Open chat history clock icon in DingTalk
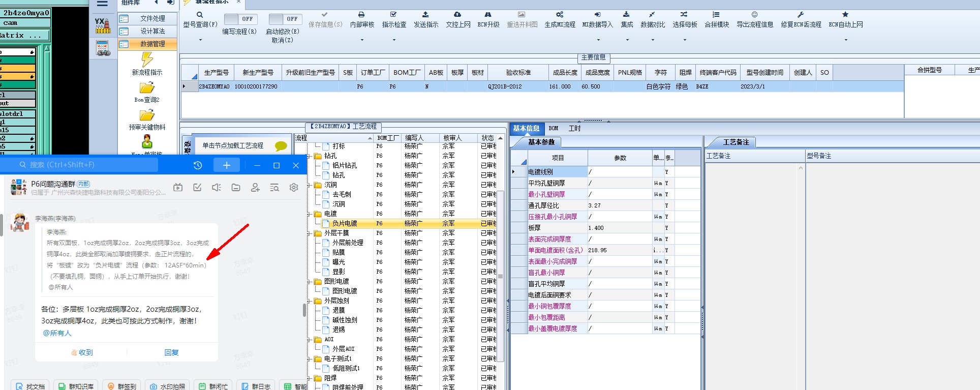 tap(198, 165)
